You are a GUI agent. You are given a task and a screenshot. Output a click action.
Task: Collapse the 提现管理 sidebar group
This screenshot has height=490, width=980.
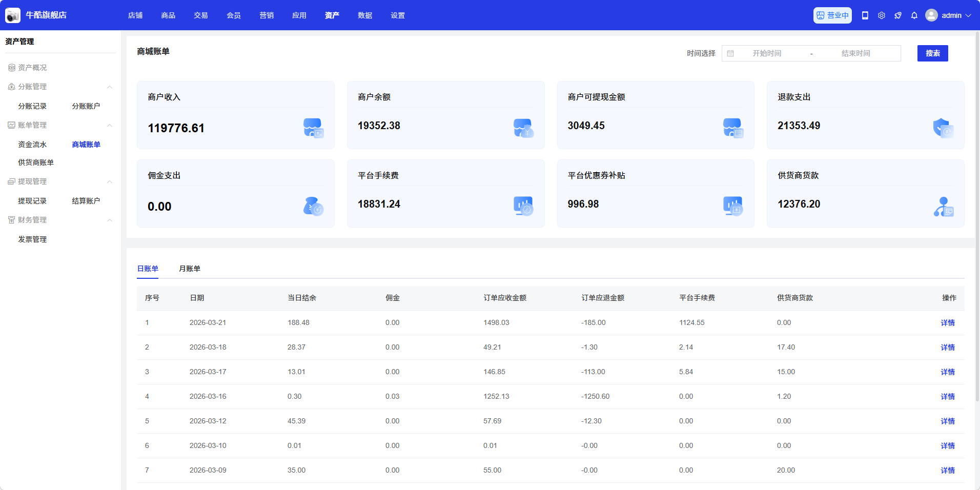coord(109,182)
